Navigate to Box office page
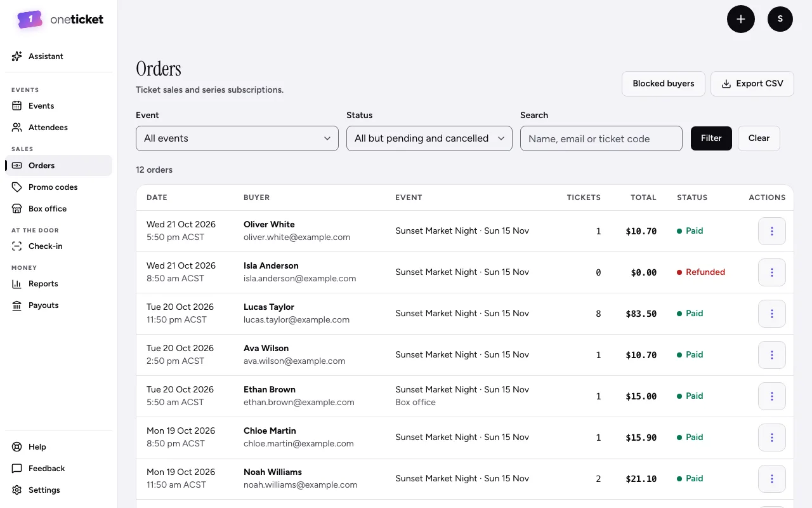This screenshot has height=508, width=812. pyautogui.click(x=58, y=209)
